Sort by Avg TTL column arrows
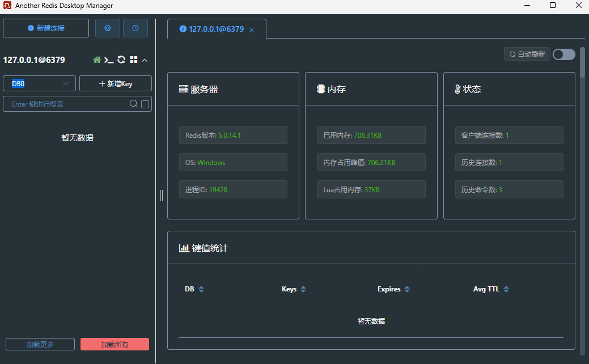 (506, 289)
